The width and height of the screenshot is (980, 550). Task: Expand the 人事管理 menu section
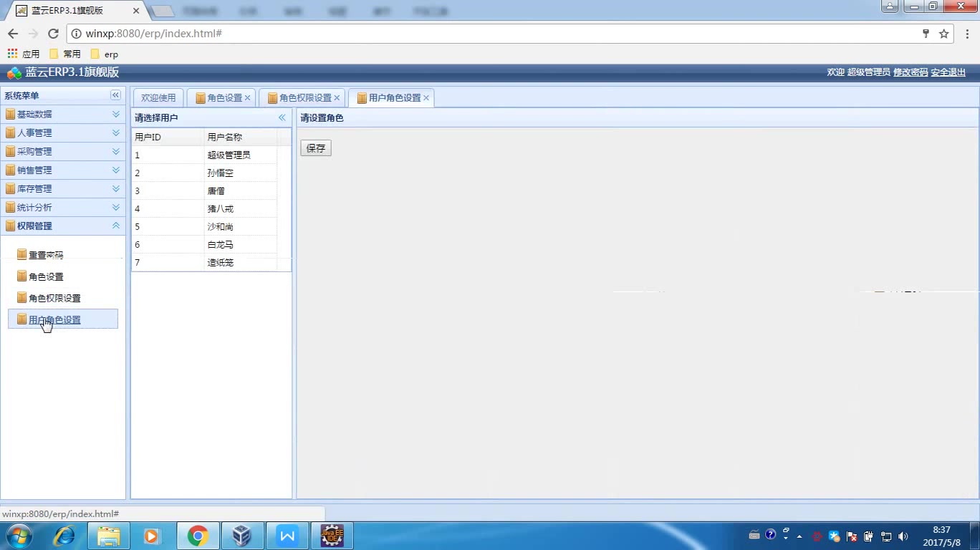click(x=63, y=132)
